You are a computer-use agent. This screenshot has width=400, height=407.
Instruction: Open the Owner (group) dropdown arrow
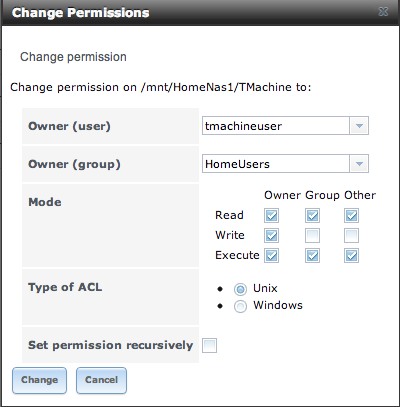pos(359,164)
